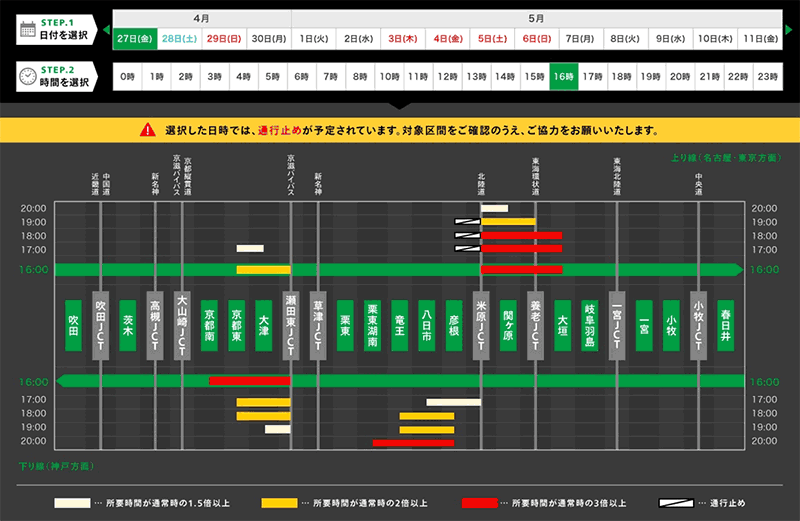
Task: Click the 竜王 interchange box
Action: coord(399,326)
